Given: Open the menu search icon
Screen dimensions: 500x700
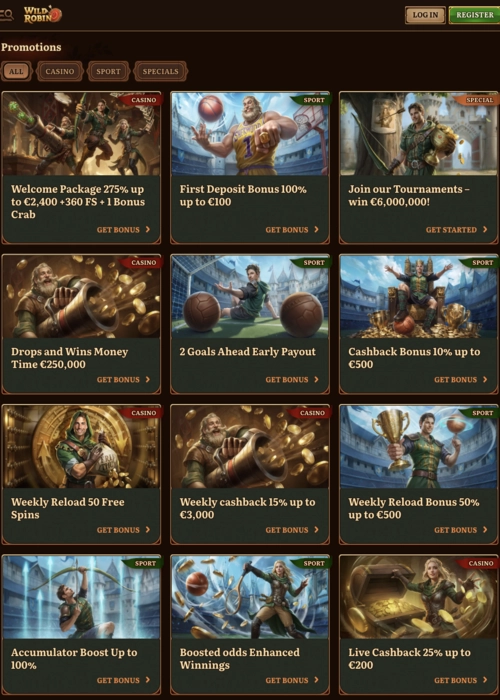Looking at the screenshot, I should [6, 15].
